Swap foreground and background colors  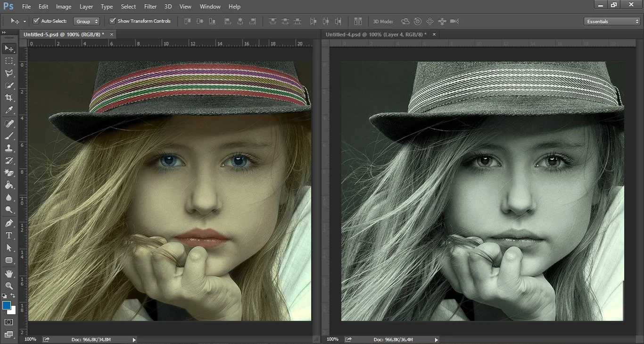(13, 296)
